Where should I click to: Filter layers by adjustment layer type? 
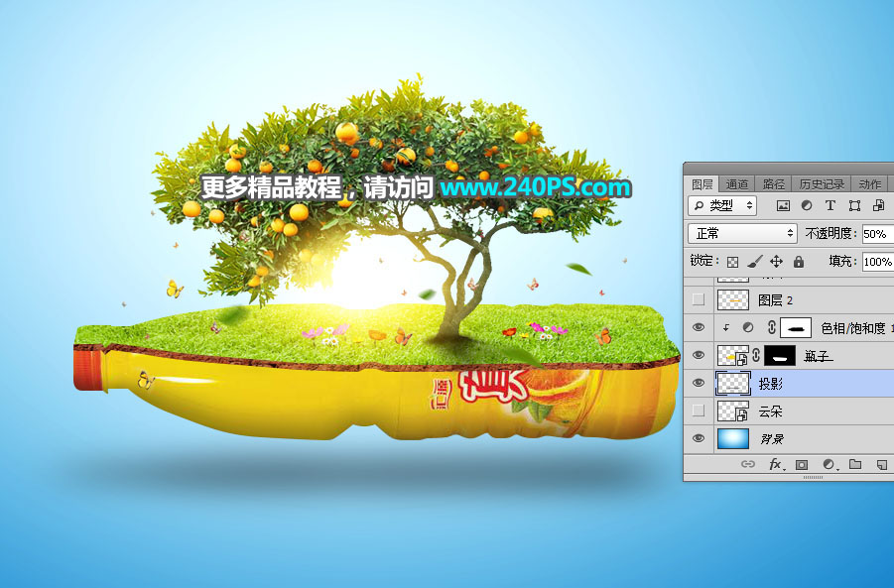pos(807,205)
